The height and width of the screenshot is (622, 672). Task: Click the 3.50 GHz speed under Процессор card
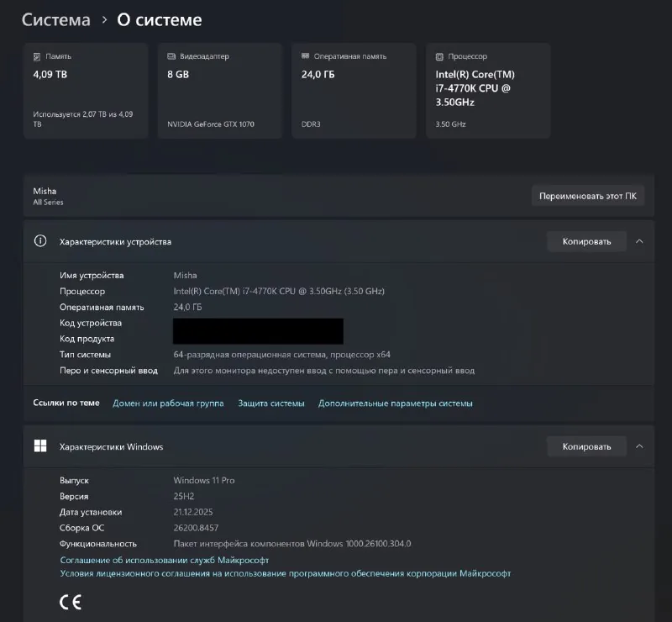tap(451, 124)
